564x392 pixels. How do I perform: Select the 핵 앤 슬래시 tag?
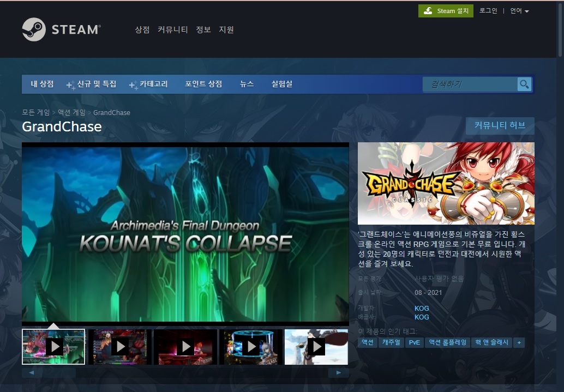(491, 342)
